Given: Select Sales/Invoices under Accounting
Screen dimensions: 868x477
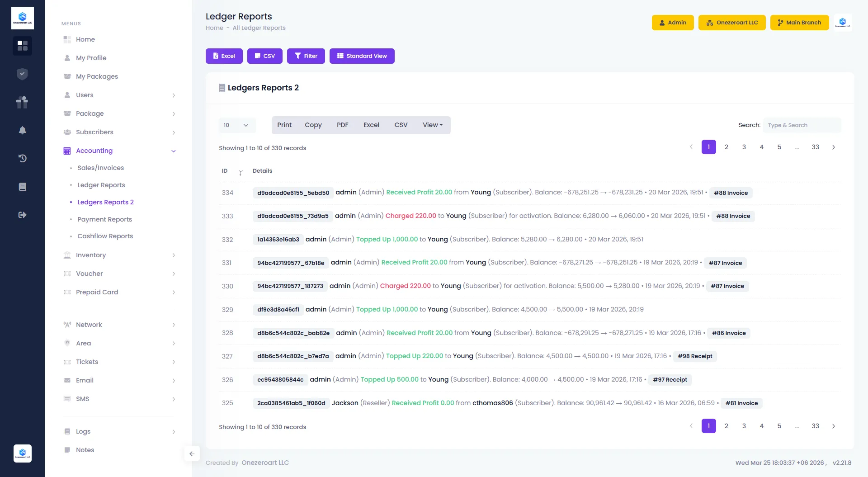Looking at the screenshot, I should (x=100, y=167).
